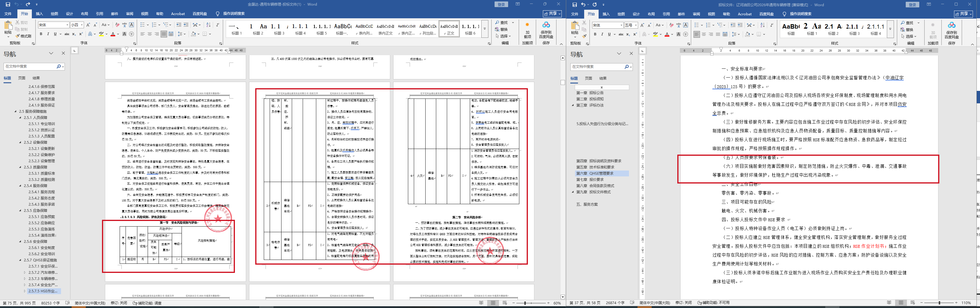Apply superscript in right Word ribbon
This screenshot has width=980, height=308.
pyautogui.click(x=635, y=35)
